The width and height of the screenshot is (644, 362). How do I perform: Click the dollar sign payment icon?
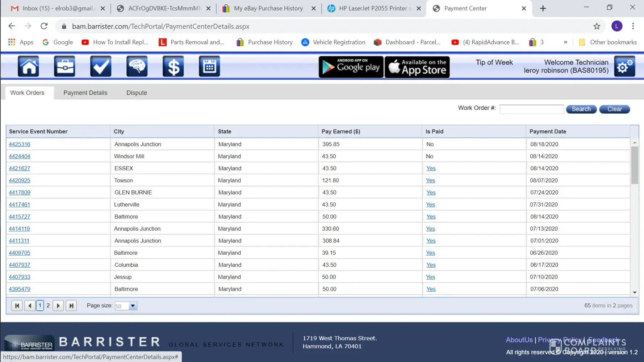tap(173, 67)
